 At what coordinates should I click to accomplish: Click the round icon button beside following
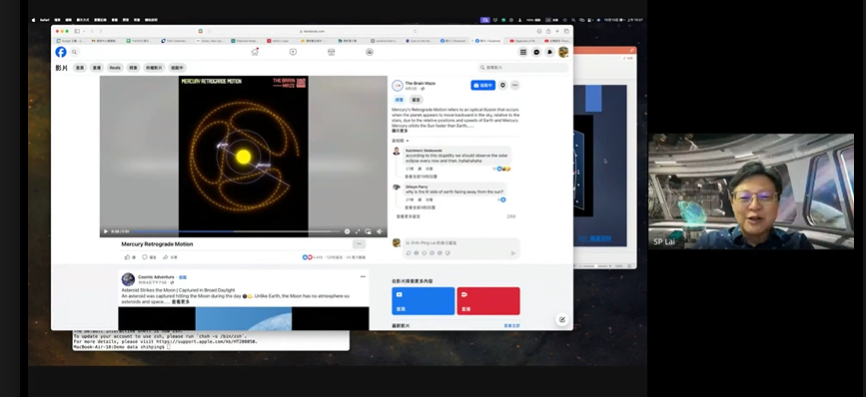503,85
